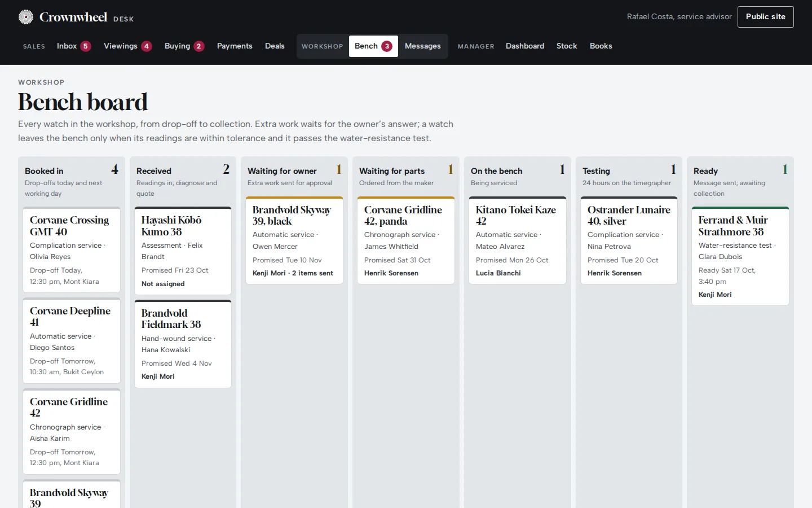Open Kitano Tokei Kaze 42 card
Viewport: 812px width, 508px height.
pyautogui.click(x=518, y=240)
